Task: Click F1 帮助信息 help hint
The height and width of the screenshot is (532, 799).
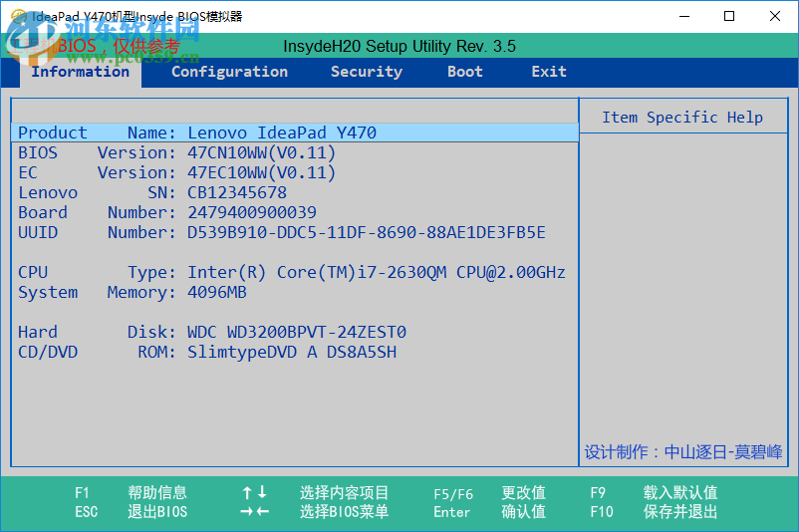Action: (131, 493)
